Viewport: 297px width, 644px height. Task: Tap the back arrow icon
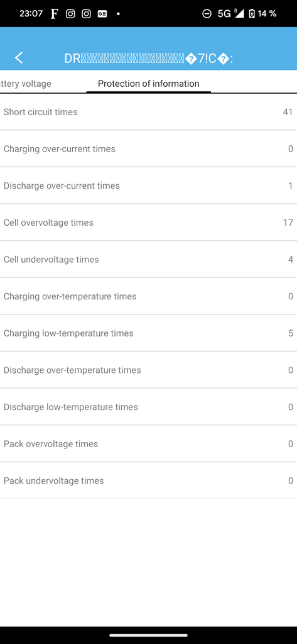coord(19,58)
